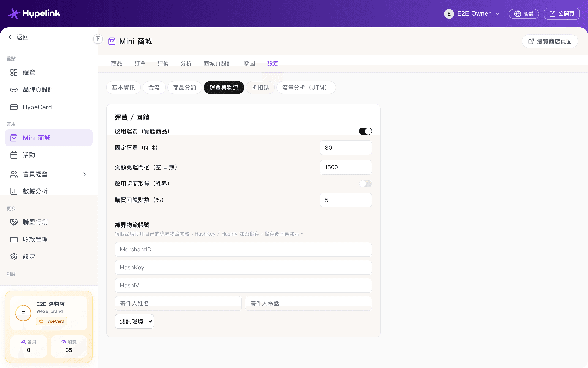Viewport: 588px width, 368px height.
Task: Switch to the 訂單 tab
Action: 140,64
